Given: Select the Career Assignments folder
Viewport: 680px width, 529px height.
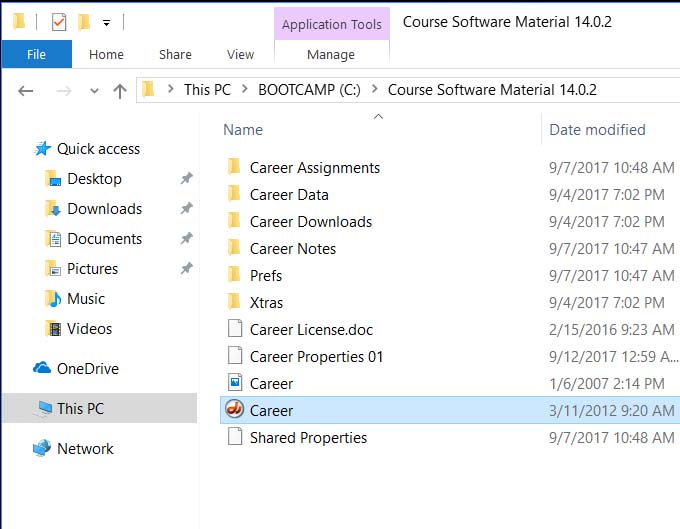Looking at the screenshot, I should 315,167.
